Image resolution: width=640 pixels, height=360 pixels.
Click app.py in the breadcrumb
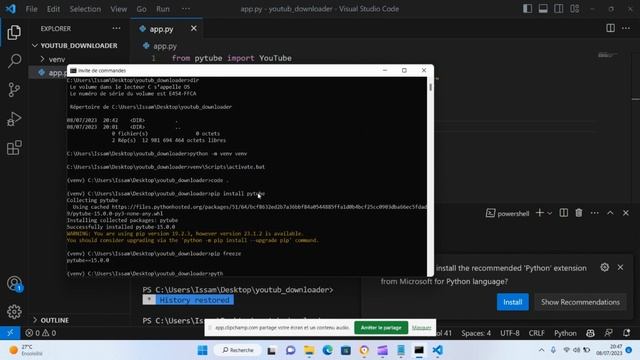(164, 46)
